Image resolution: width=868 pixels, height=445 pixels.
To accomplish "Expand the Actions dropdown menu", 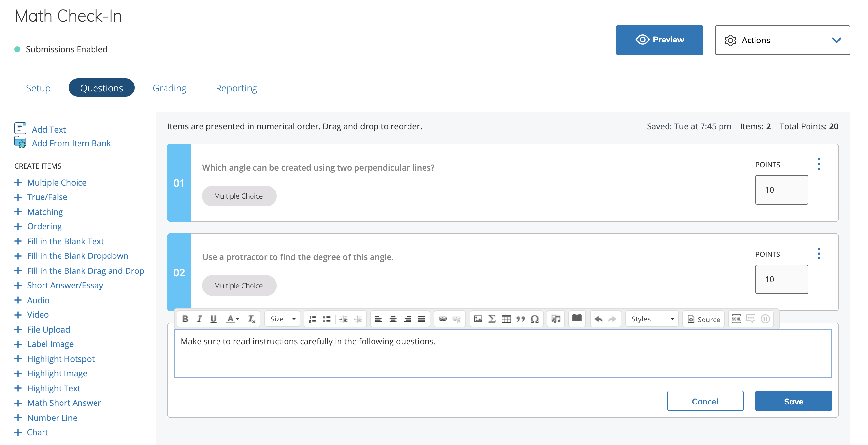I will pyautogui.click(x=782, y=40).
